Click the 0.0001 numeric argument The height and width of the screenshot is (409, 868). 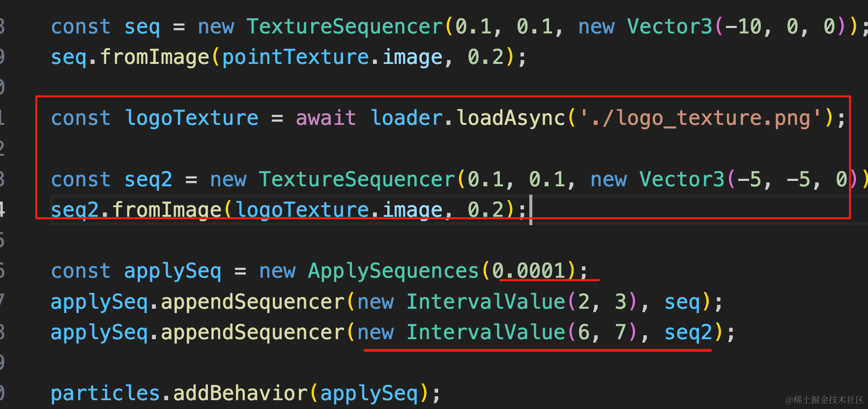tap(529, 271)
